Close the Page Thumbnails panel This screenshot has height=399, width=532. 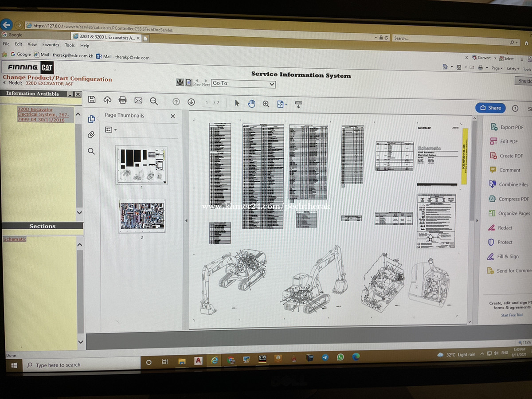pos(173,116)
